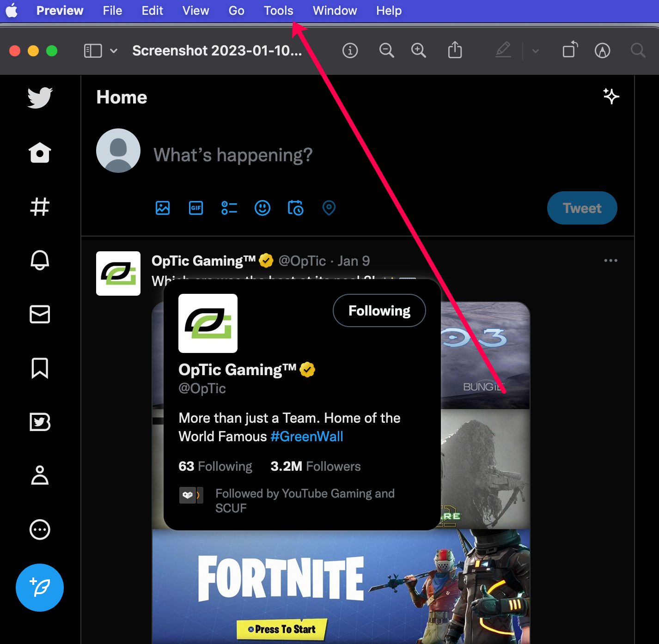The width and height of the screenshot is (659, 644).
Task: Toggle the Following button on OpTic card
Action: [x=379, y=310]
